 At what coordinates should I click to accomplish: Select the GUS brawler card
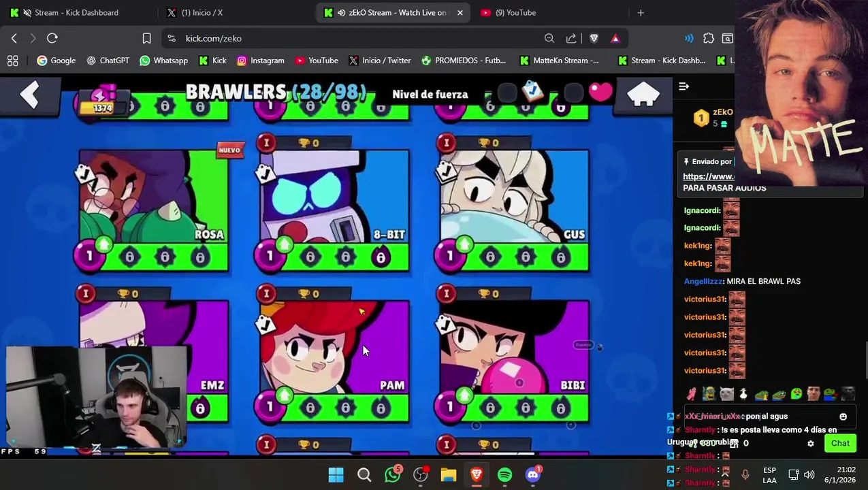pyautogui.click(x=514, y=211)
